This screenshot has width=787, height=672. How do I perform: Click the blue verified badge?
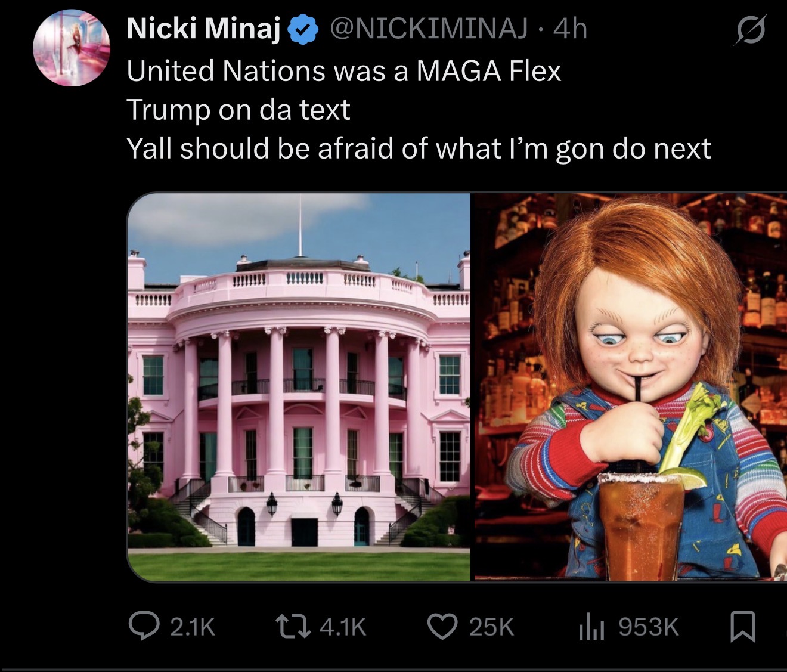coord(303,29)
